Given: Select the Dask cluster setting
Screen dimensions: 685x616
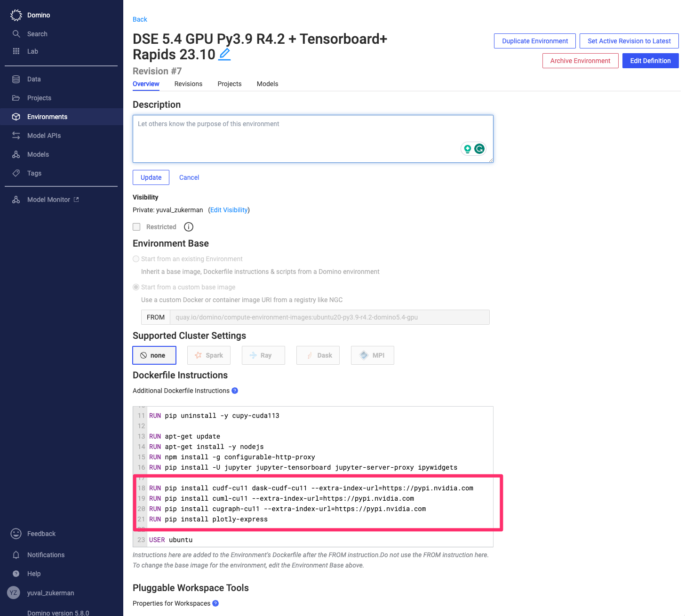Looking at the screenshot, I should point(318,355).
